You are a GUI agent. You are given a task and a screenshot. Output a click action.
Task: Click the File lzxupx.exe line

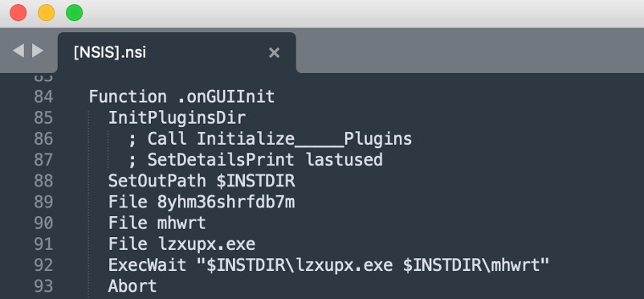pyautogui.click(x=182, y=244)
